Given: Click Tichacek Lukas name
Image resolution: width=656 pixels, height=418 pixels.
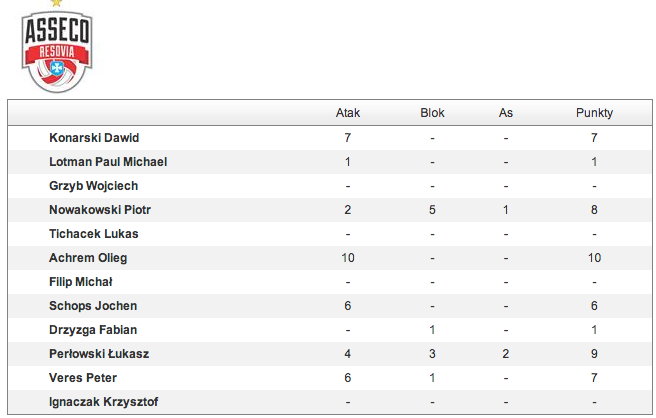Looking at the screenshot, I should (x=94, y=234).
